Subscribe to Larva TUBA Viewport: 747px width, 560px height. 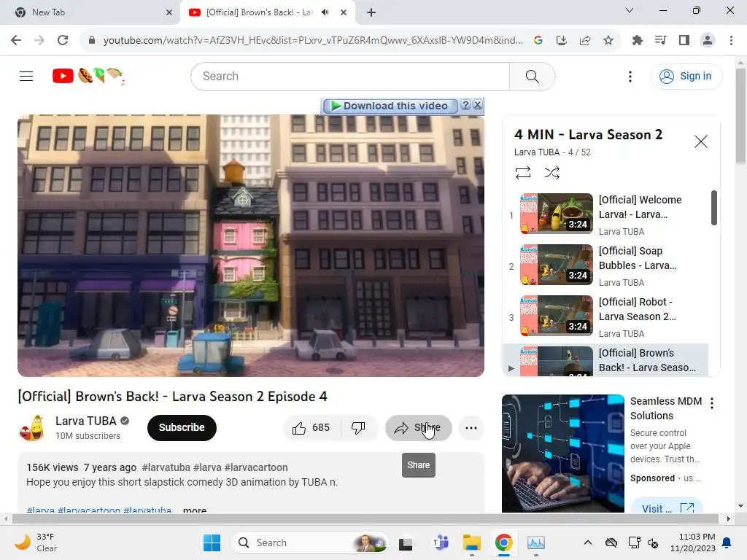point(182,427)
